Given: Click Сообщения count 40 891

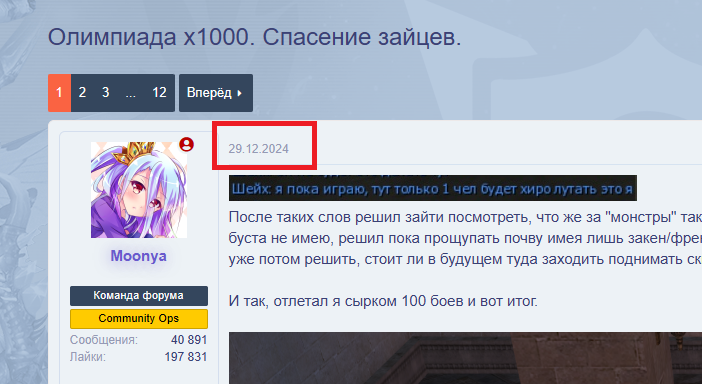Looking at the screenshot, I should point(189,340).
